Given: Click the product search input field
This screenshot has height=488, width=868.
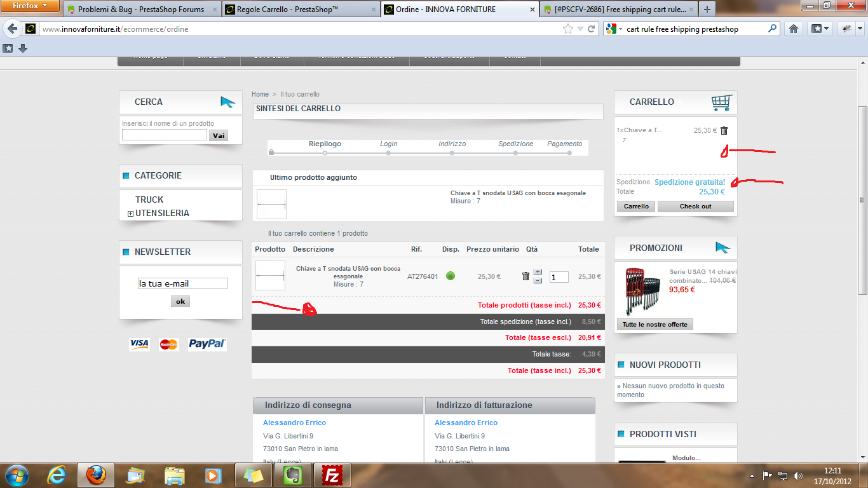Looking at the screenshot, I should pos(165,135).
